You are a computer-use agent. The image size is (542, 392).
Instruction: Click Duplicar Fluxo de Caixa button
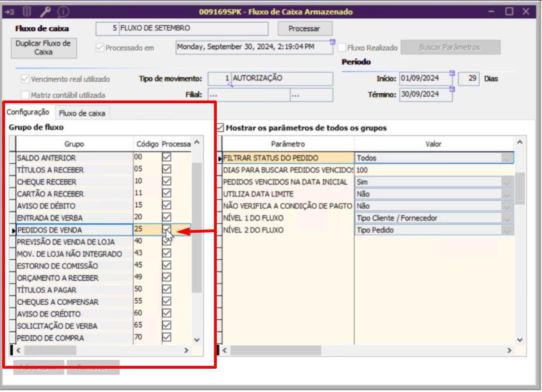43,47
